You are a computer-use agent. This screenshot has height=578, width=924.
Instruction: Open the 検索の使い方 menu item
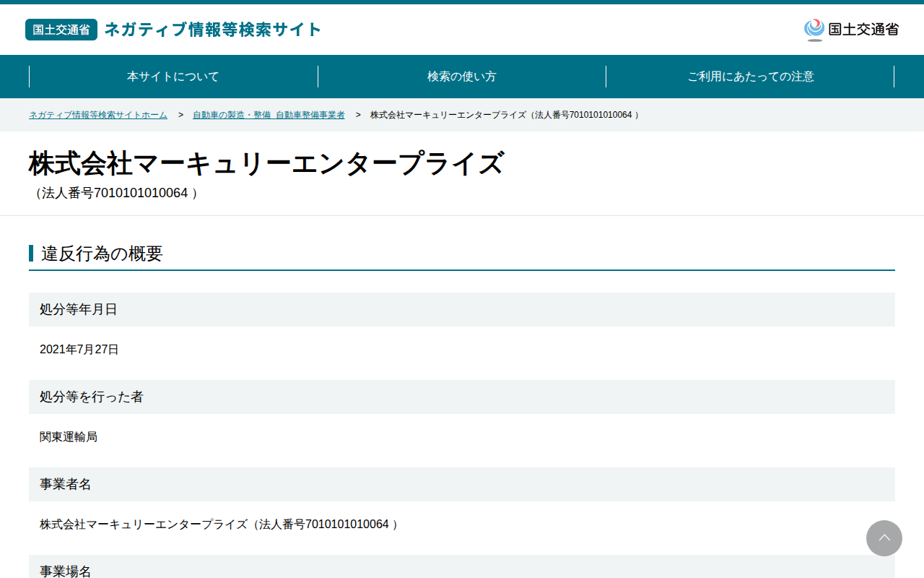462,77
